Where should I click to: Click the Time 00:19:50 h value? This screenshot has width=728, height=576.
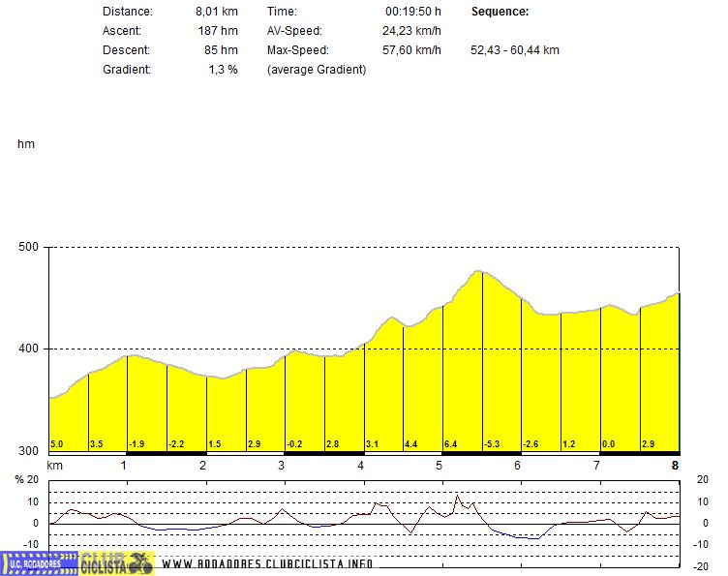pos(412,12)
